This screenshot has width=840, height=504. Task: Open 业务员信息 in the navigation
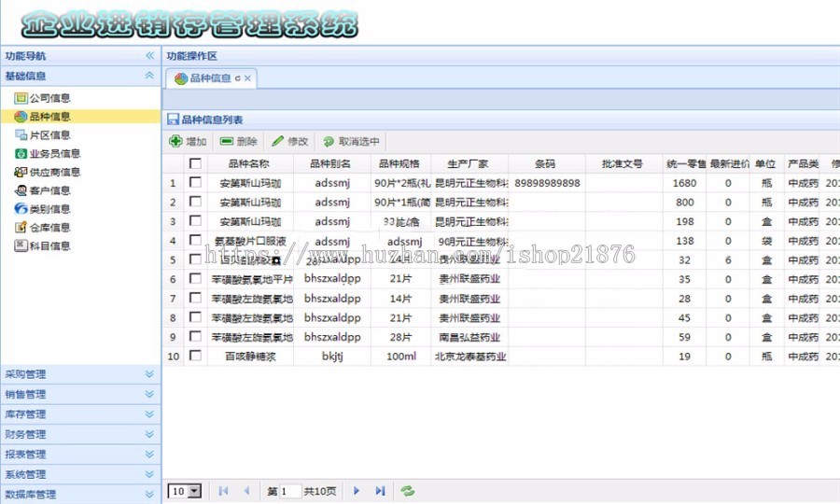[x=55, y=154]
